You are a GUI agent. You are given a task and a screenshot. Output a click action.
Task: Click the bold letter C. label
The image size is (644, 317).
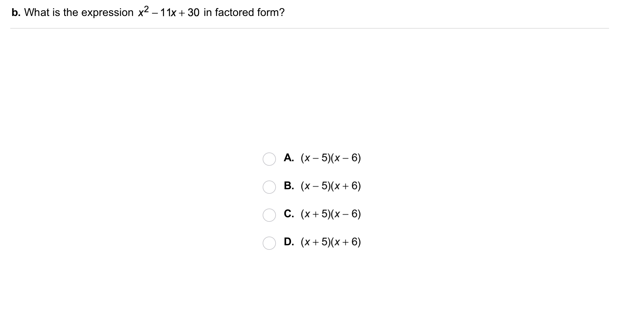point(289,214)
